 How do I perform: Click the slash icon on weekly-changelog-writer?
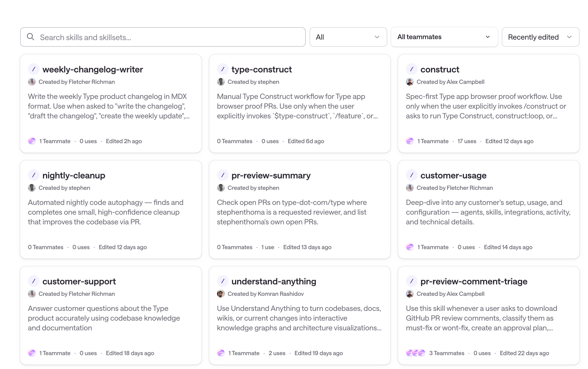point(34,69)
